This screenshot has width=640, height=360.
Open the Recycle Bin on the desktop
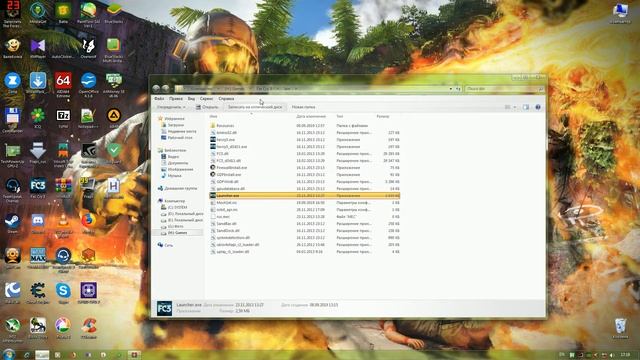(x=620, y=328)
